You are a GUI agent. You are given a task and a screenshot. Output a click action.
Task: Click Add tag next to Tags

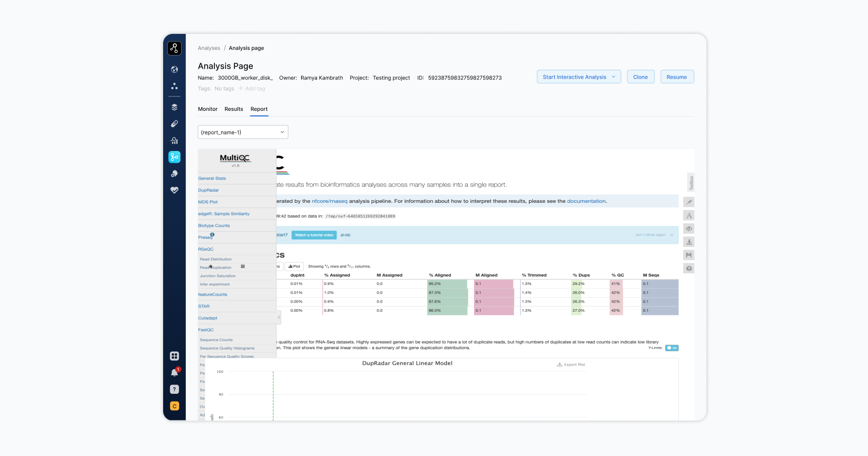252,89
